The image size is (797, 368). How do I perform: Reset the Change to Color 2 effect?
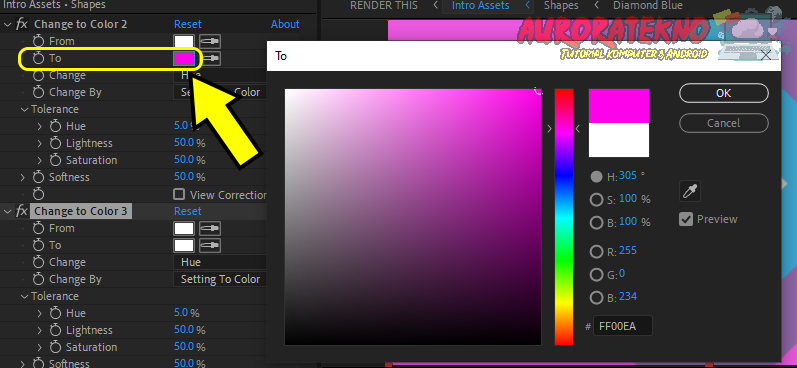(x=188, y=24)
